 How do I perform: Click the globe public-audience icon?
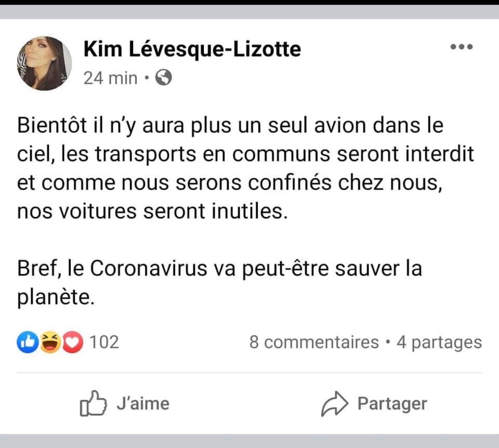(x=164, y=77)
